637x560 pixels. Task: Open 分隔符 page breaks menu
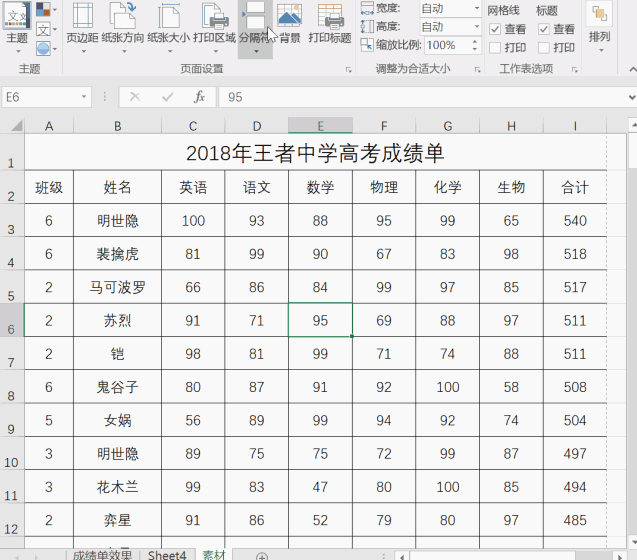point(255,29)
